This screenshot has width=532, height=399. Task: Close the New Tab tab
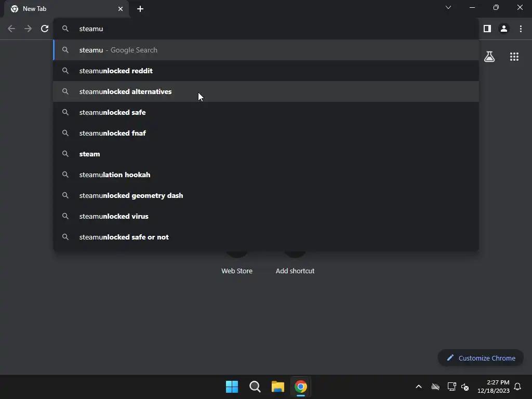pos(121,9)
